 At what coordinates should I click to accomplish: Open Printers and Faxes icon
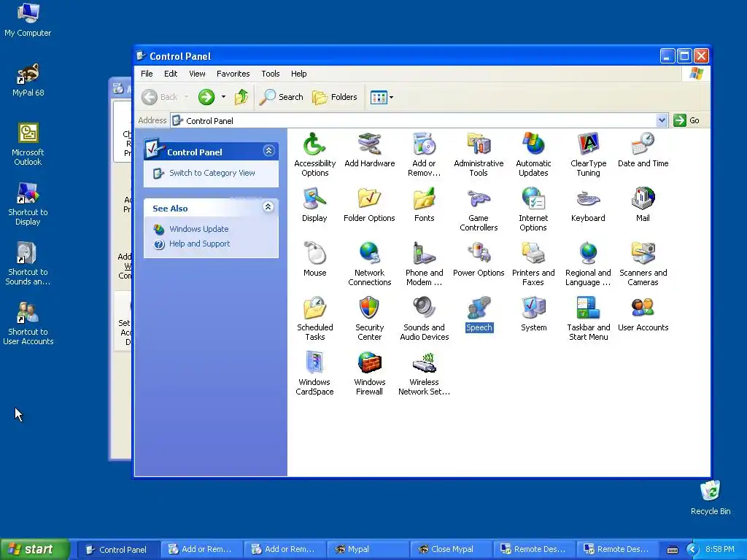[533, 264]
